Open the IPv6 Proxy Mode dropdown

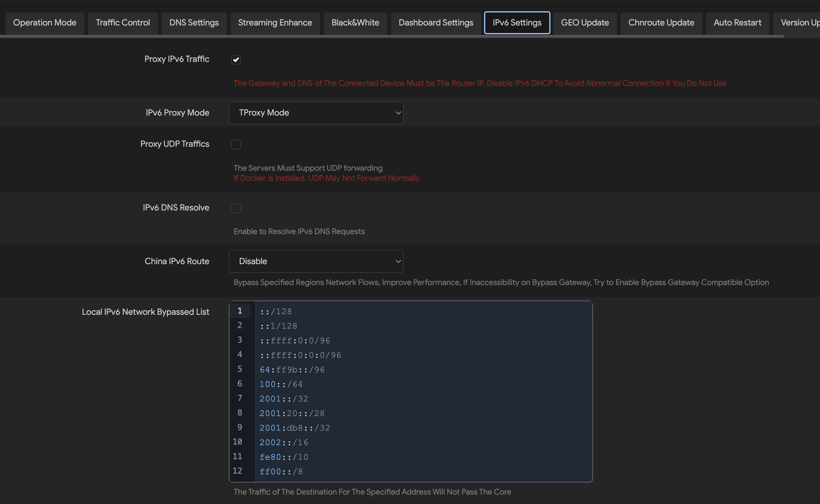[316, 113]
